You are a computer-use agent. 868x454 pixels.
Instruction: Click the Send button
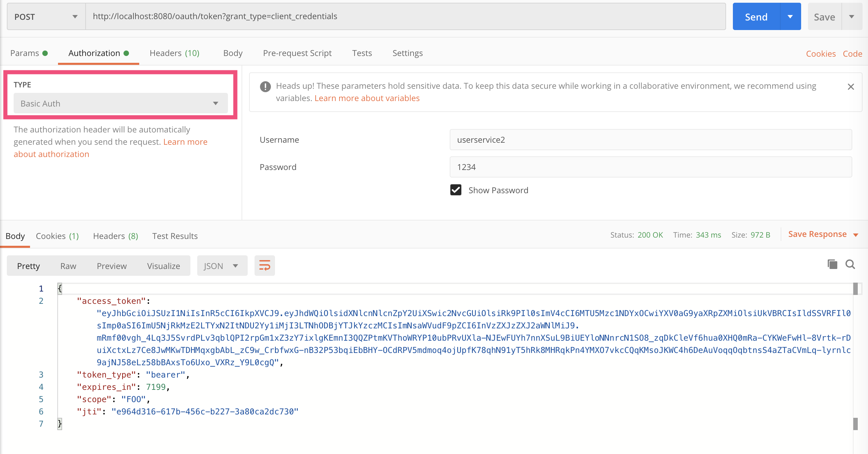(756, 17)
